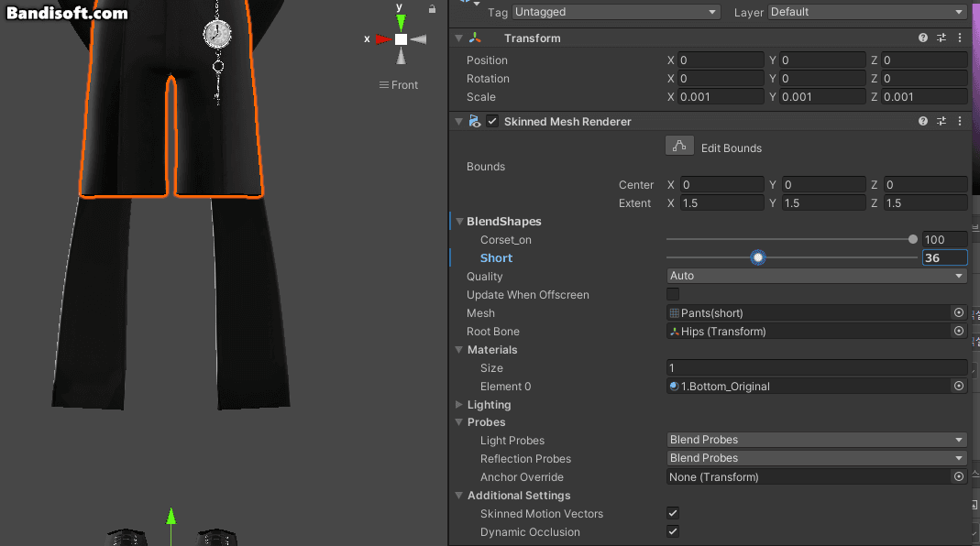The image size is (980, 546).
Task: Open Skinned Mesh Renderer context menu
Action: click(960, 121)
